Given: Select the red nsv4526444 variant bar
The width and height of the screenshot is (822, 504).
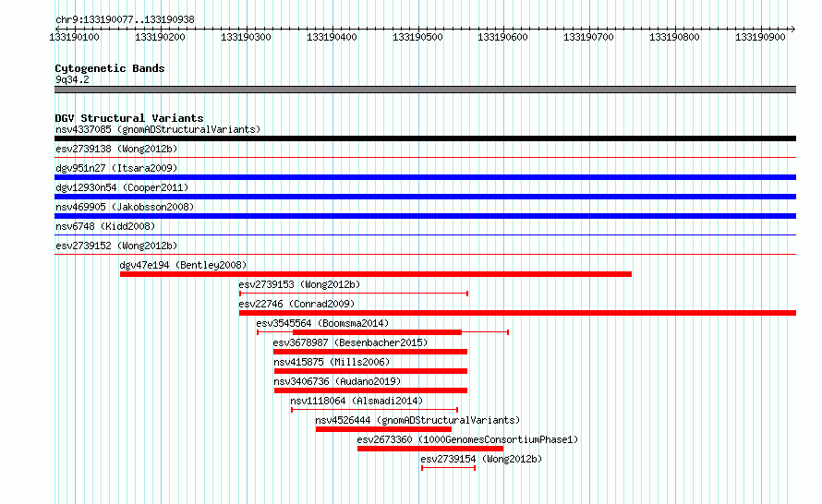Looking at the screenshot, I should (383, 429).
